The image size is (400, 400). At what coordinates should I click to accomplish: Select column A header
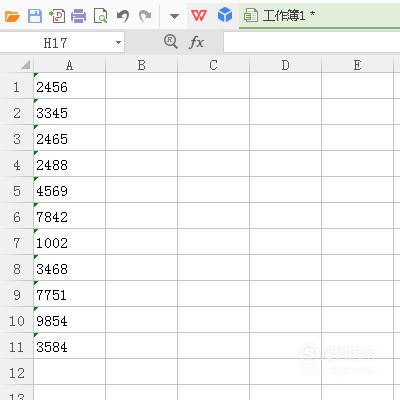pyautogui.click(x=69, y=65)
